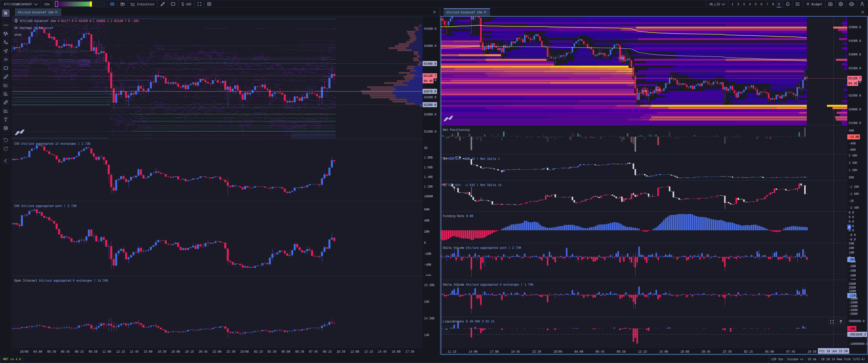The height and width of the screenshot is (363, 868).
Task: Select the chart pattern tool above Text
Action: coord(6,111)
